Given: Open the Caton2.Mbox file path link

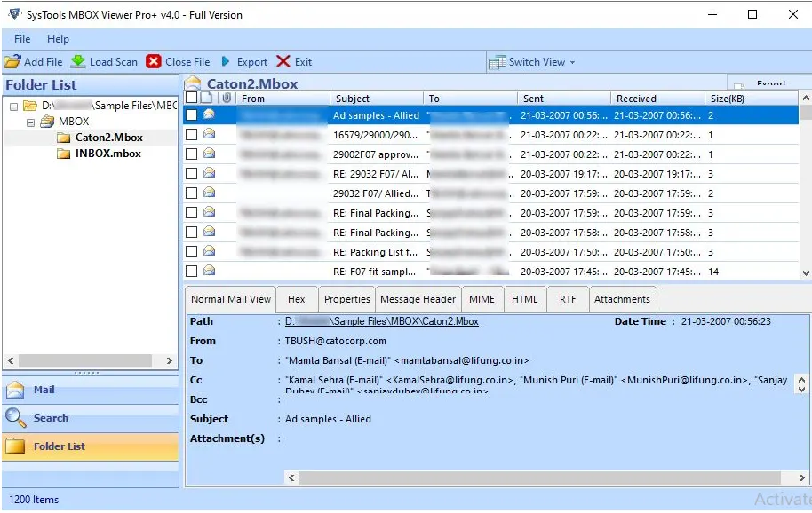Looking at the screenshot, I should 382,321.
